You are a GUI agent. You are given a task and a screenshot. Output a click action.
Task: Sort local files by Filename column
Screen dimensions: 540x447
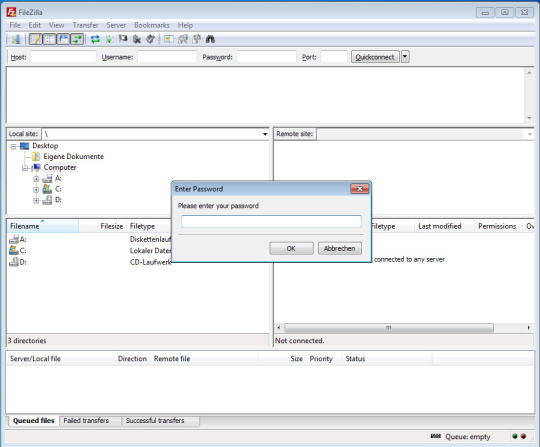click(43, 226)
